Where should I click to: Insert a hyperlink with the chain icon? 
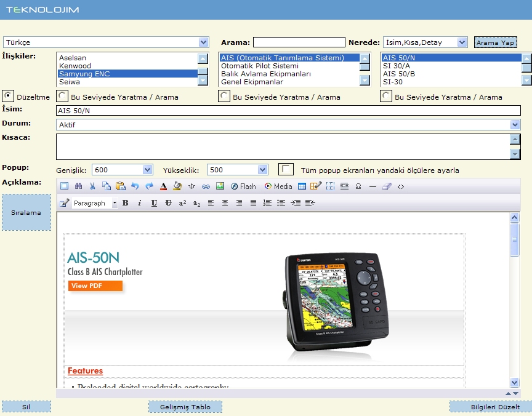click(x=206, y=186)
